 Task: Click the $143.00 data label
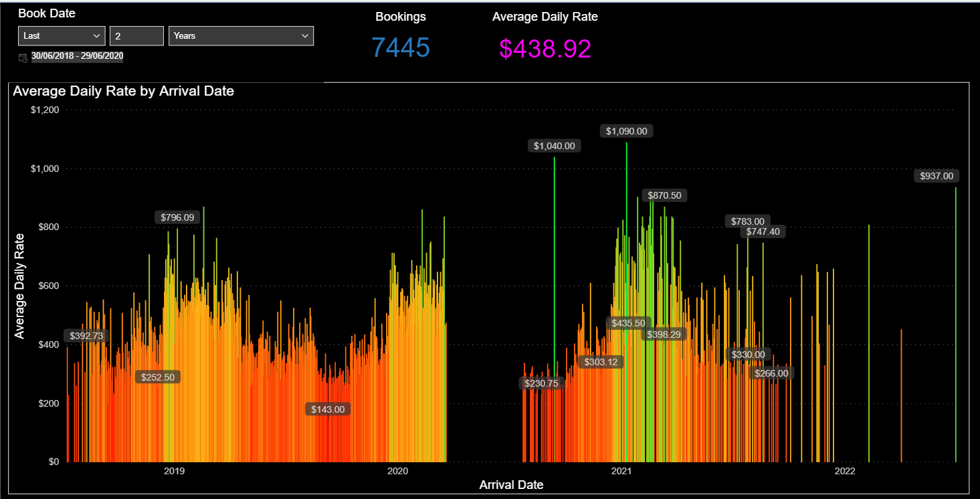(328, 409)
